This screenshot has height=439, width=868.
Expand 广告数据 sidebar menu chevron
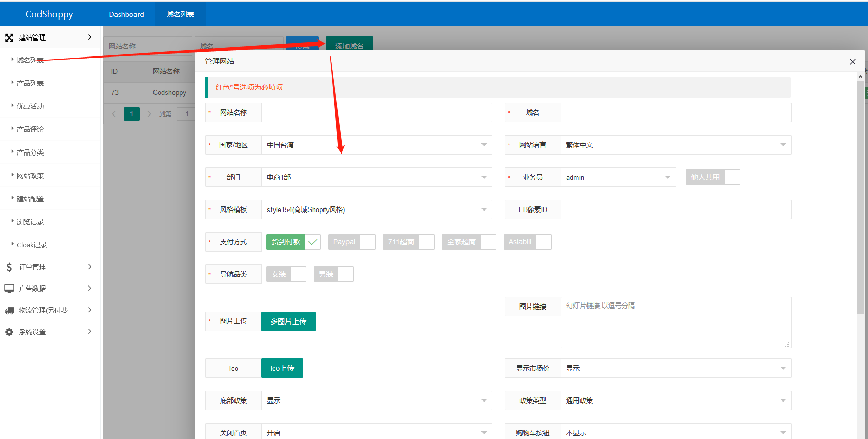point(90,289)
